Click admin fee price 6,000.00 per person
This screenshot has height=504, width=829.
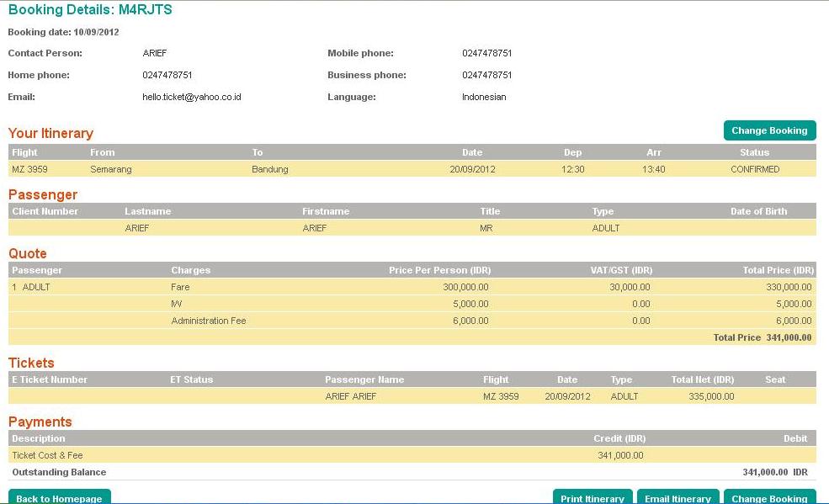[470, 321]
